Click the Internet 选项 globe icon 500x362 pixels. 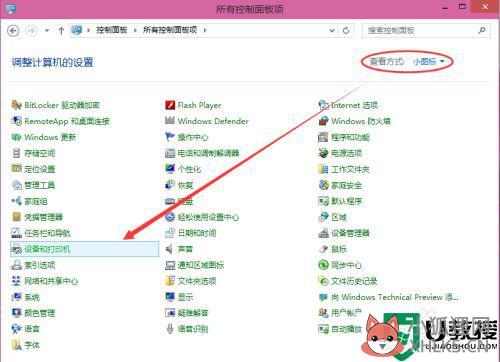(x=323, y=105)
